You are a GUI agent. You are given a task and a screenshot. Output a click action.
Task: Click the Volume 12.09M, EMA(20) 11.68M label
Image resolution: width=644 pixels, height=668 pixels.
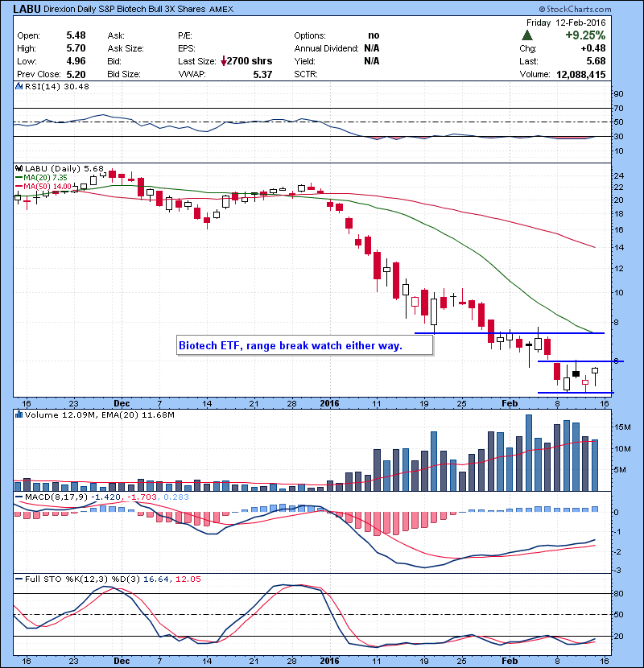pos(99,414)
